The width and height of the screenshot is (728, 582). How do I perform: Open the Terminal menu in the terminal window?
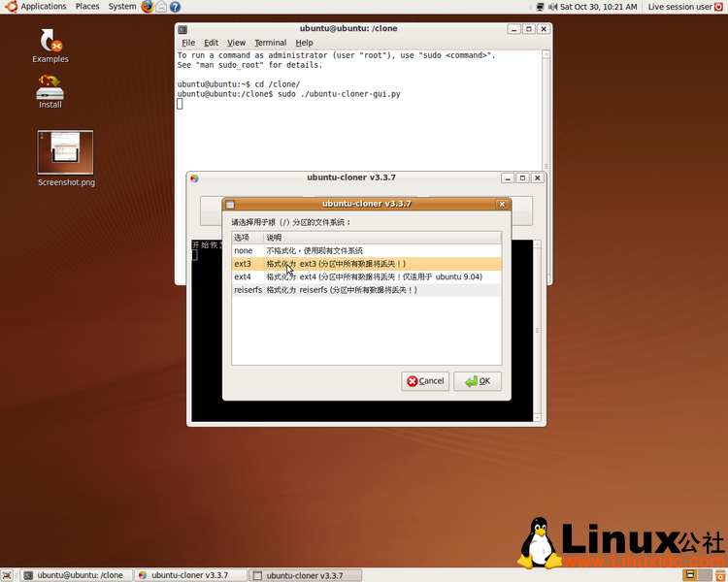point(270,43)
